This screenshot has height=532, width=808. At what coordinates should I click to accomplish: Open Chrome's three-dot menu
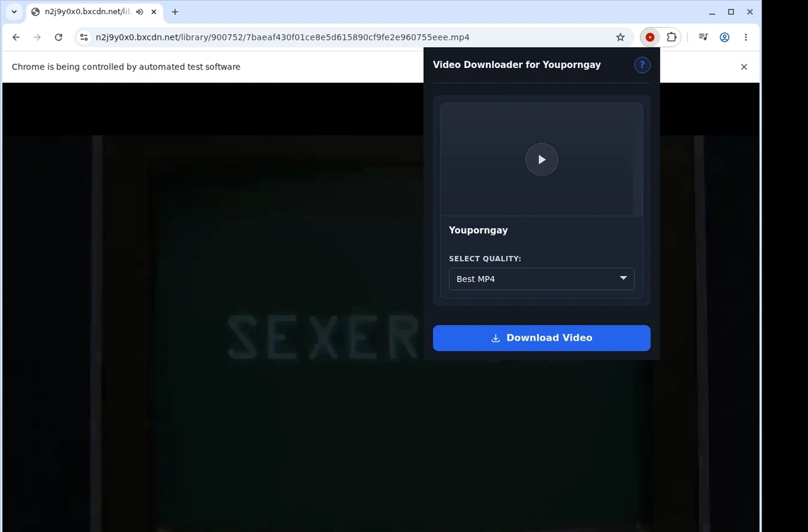[x=745, y=38]
